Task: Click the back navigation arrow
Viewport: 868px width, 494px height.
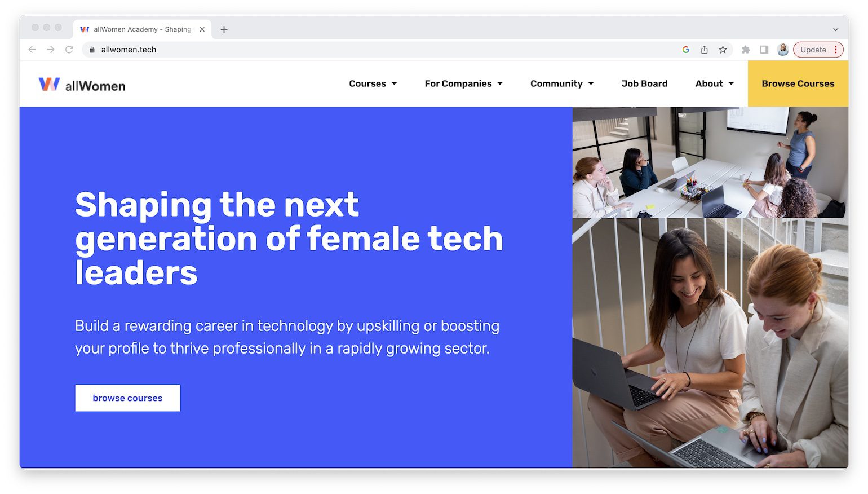Action: (x=32, y=50)
